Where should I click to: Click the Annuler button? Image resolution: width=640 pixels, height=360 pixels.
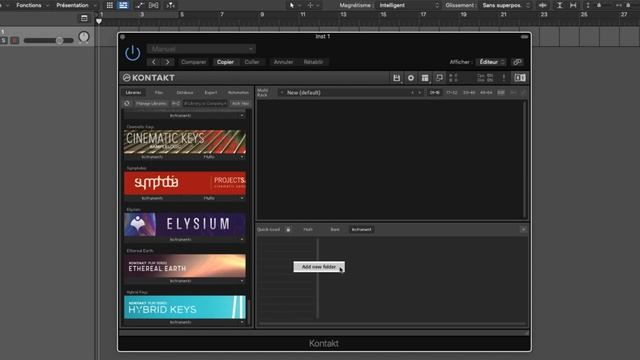coord(283,62)
